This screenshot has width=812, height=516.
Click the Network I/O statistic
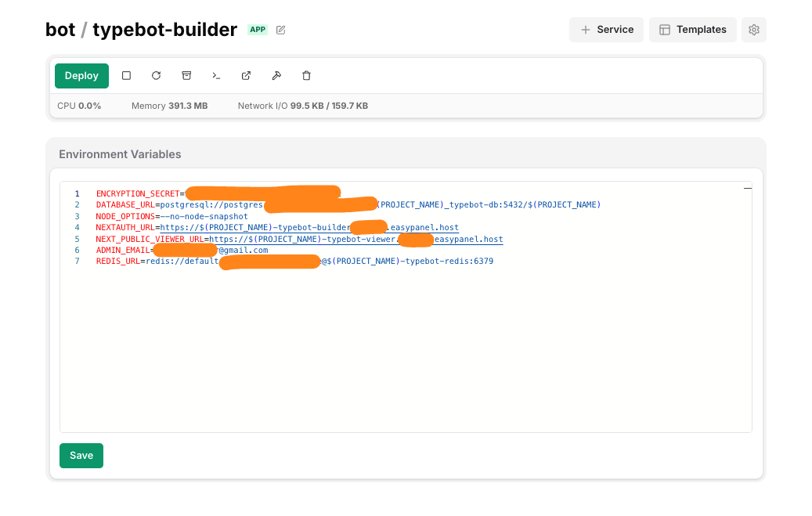(303, 106)
